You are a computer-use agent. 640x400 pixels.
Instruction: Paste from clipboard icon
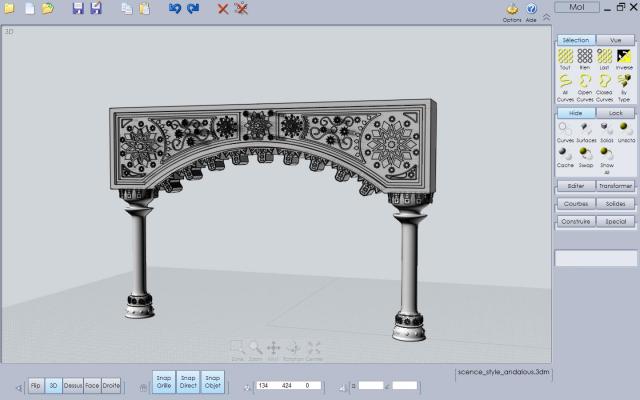pos(144,9)
